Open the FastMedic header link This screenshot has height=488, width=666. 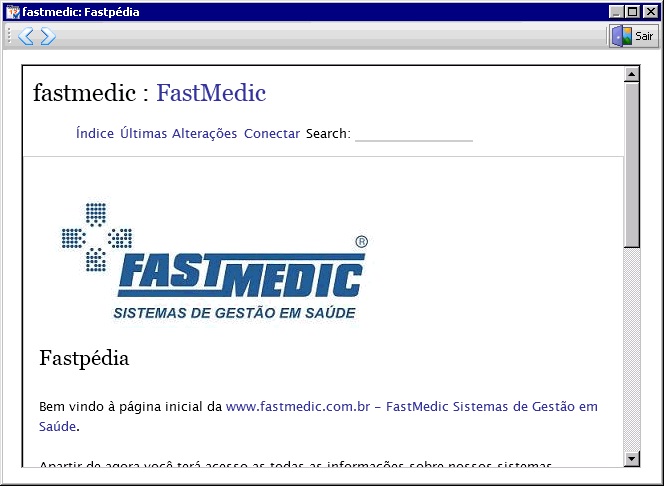[x=211, y=93]
